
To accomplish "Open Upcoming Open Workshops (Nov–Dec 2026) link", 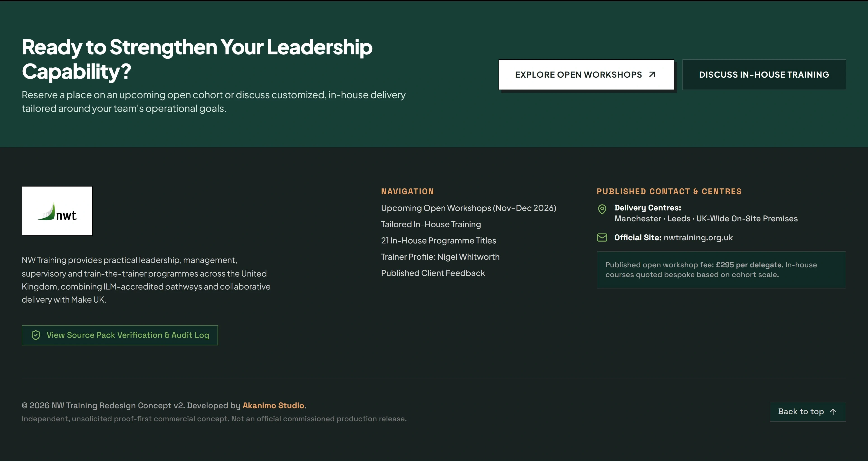I will coord(468,208).
